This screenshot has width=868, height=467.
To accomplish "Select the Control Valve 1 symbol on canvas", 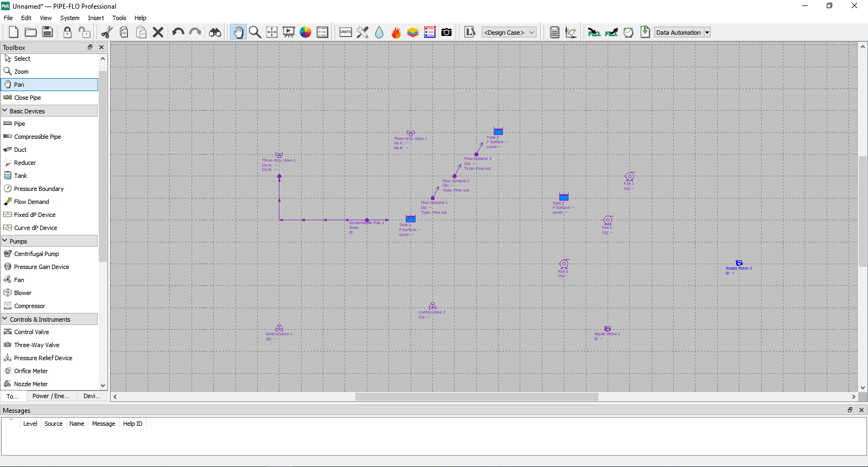I will pos(279,328).
